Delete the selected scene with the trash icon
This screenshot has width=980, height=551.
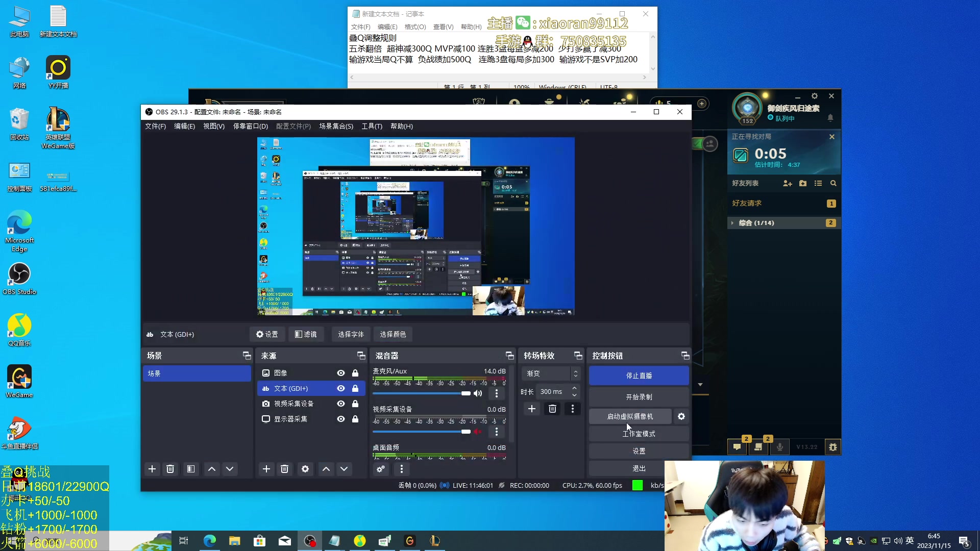(170, 469)
